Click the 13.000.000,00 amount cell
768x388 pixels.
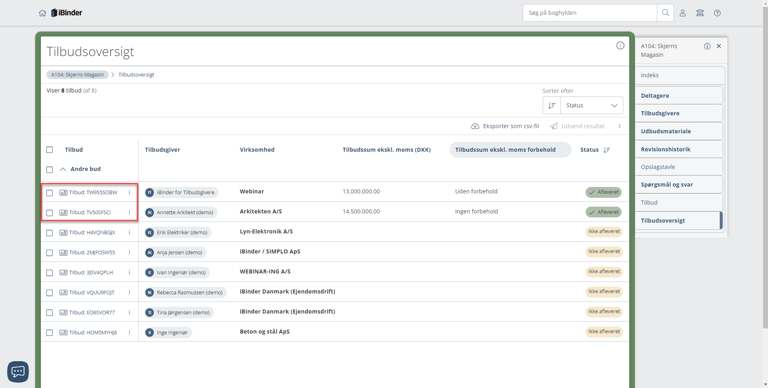(361, 192)
